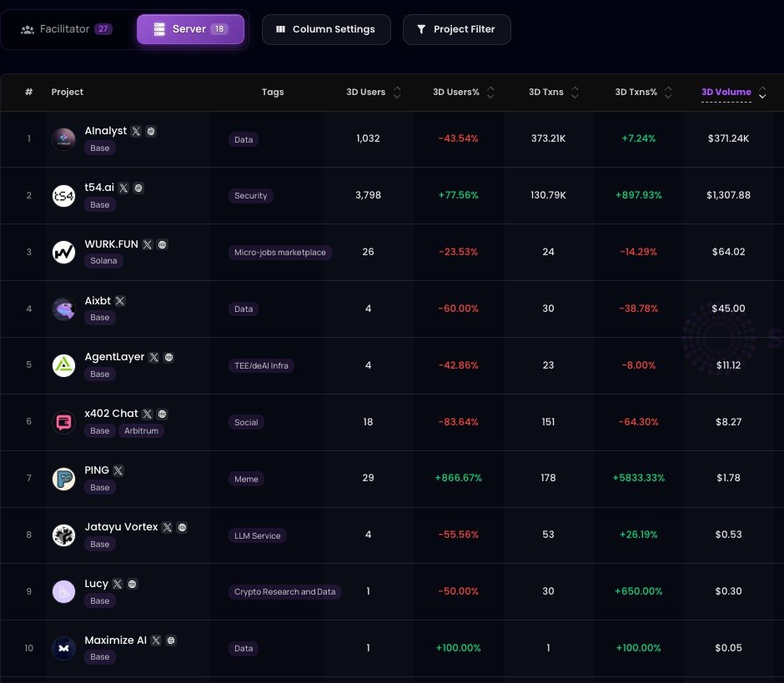Click the Maximize AI project logo
784x683 pixels.
pos(64,648)
